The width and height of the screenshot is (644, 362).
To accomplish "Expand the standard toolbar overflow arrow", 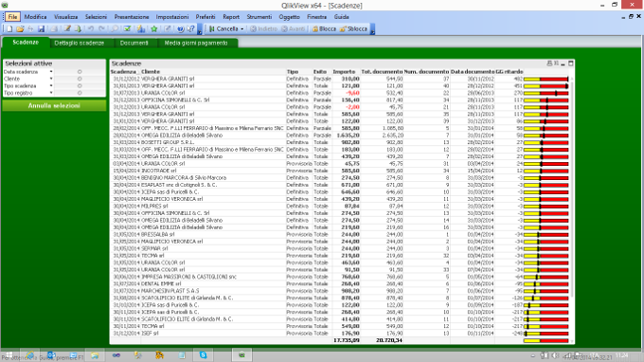I will pyautogui.click(x=200, y=29).
